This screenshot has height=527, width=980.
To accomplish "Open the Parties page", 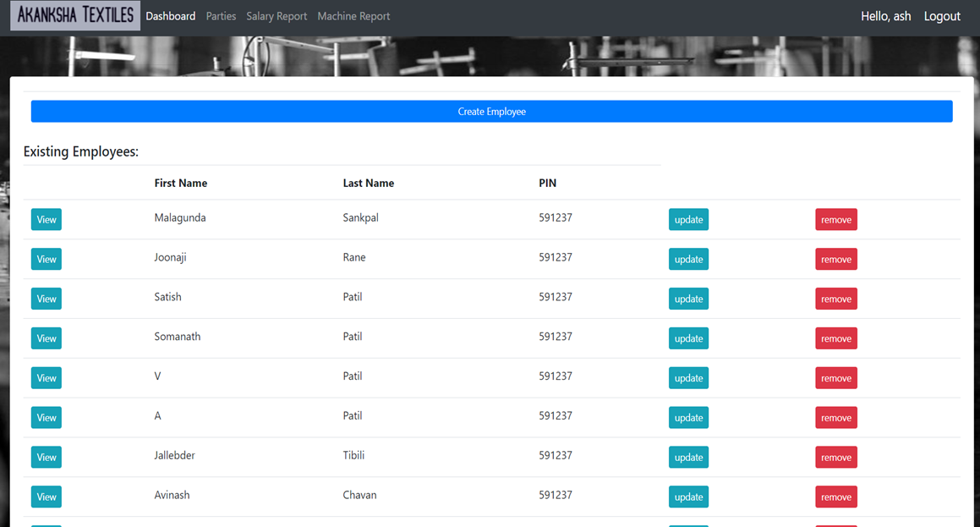I will tap(221, 15).
